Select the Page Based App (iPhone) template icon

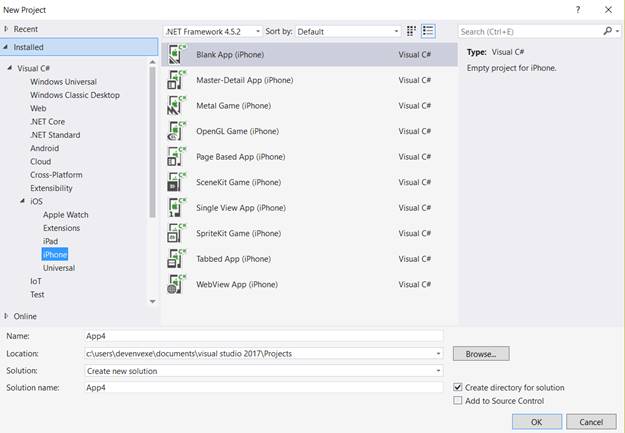pyautogui.click(x=177, y=157)
